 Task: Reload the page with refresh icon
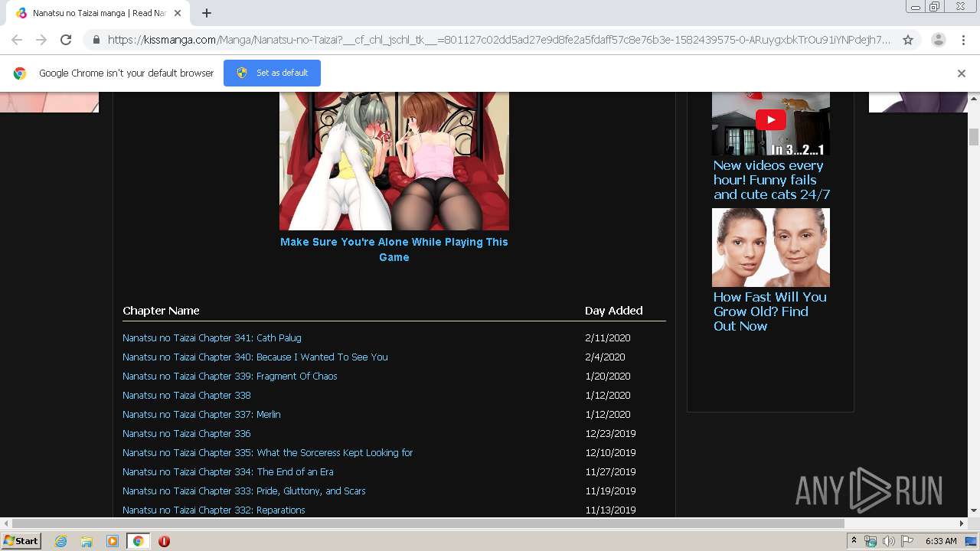66,40
